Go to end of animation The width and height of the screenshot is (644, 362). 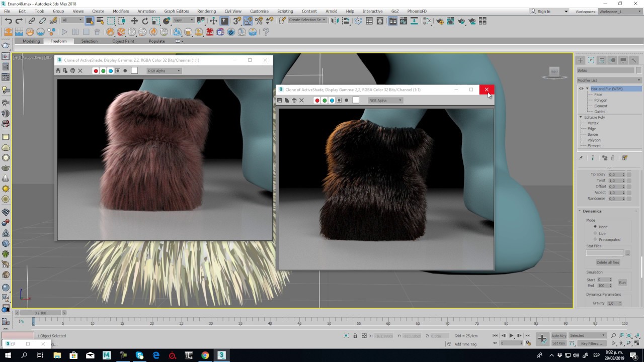[528, 335]
